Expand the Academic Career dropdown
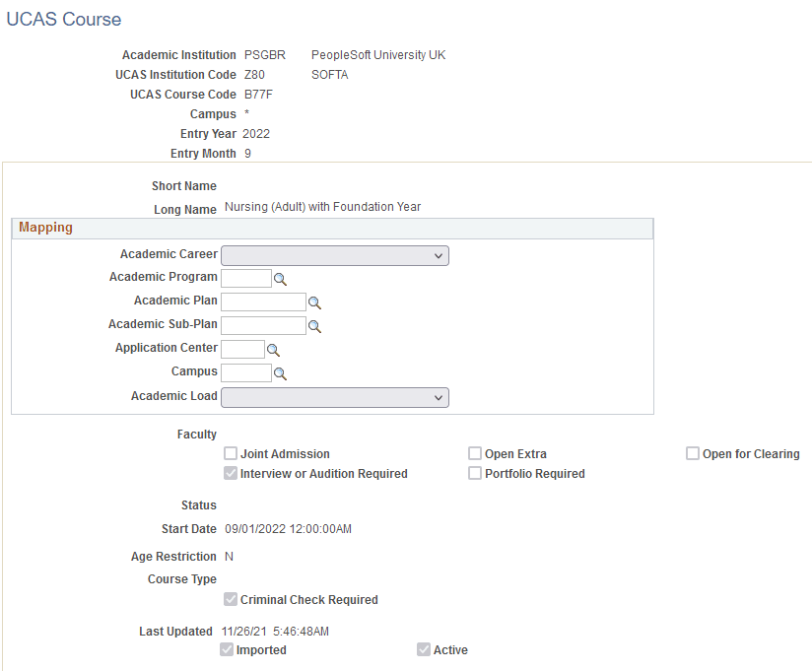 pos(335,256)
